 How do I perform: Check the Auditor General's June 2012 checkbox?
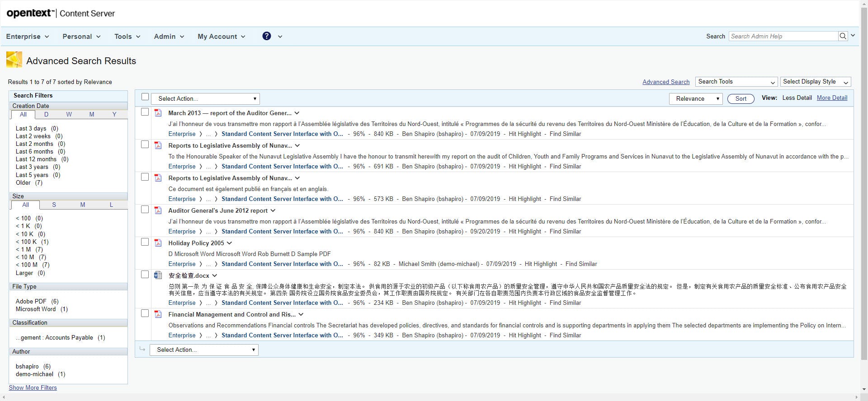coord(145,210)
